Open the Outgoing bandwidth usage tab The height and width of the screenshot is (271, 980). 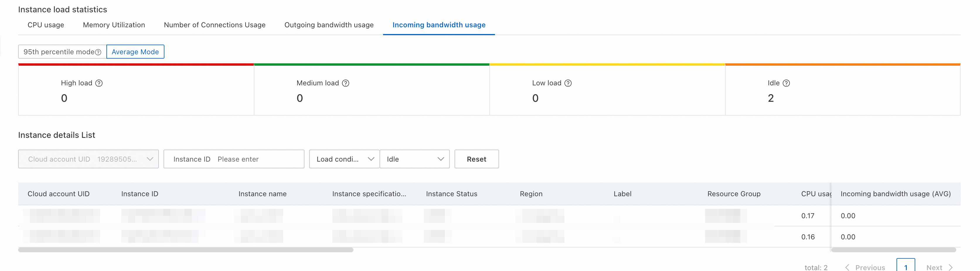pos(329,25)
